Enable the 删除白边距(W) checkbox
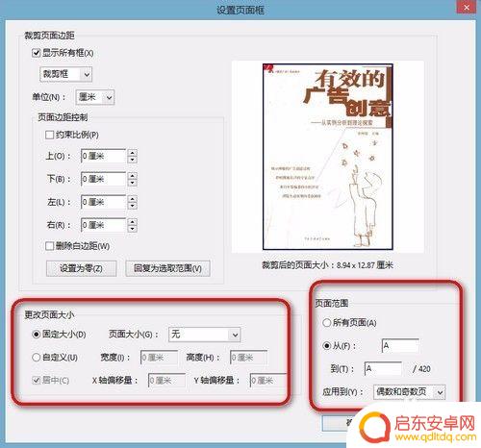Image resolution: width=481 pixels, height=448 pixels. 49,246
